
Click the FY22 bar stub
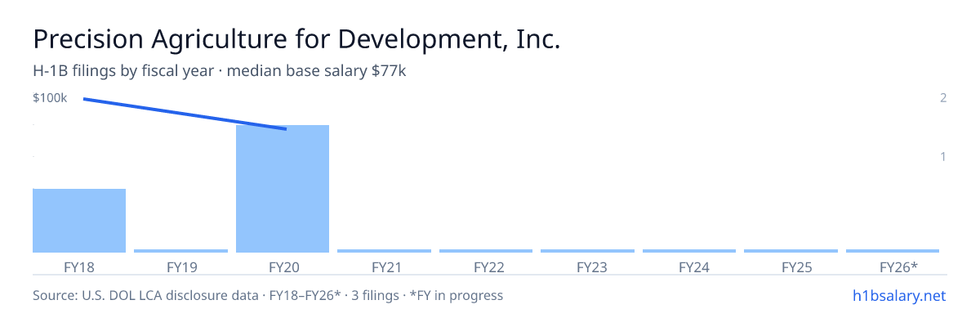[x=486, y=251]
